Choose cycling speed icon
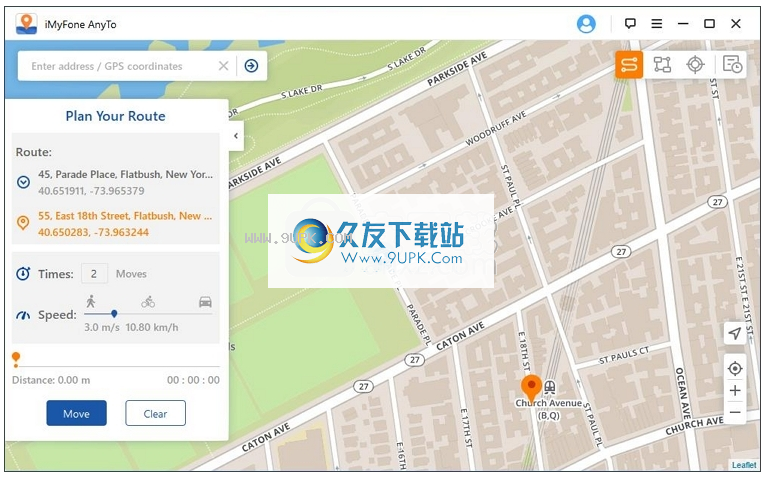Viewport: 762px width, 482px height. click(148, 302)
